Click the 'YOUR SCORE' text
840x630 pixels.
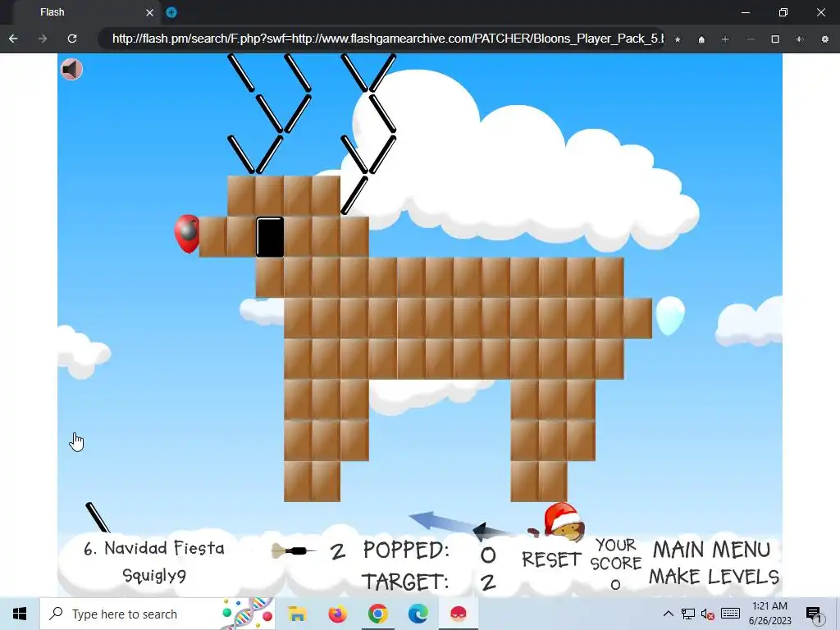(615, 555)
